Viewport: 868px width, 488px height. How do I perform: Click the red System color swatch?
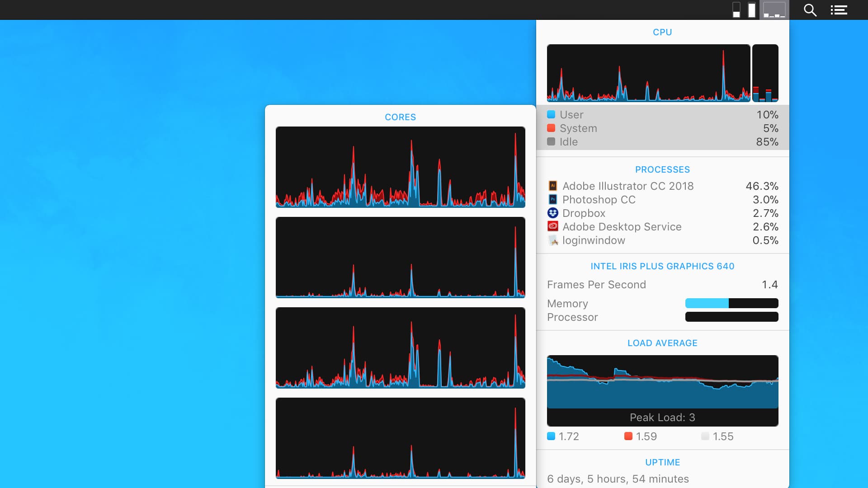point(551,128)
